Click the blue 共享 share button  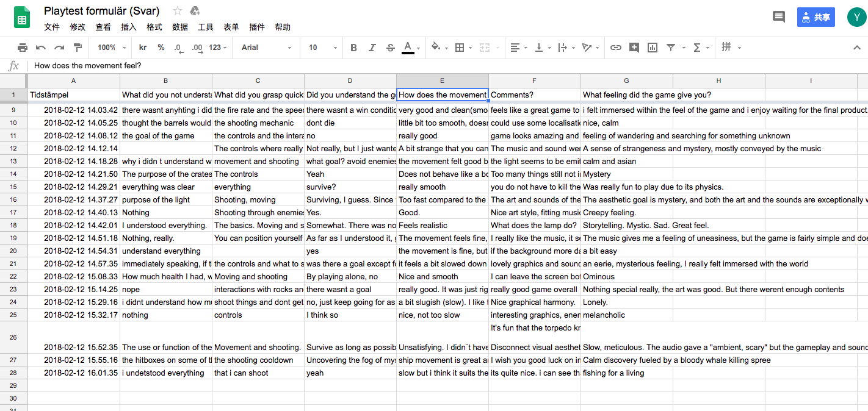(x=816, y=17)
